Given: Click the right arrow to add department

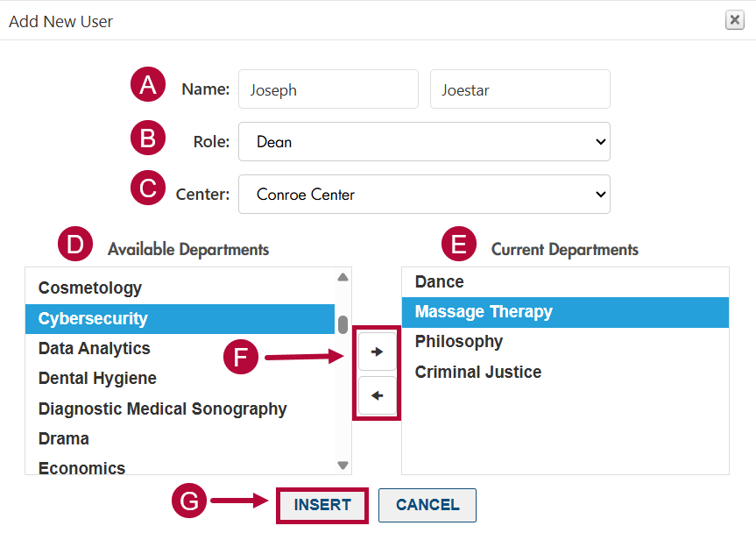Looking at the screenshot, I should pyautogui.click(x=378, y=352).
